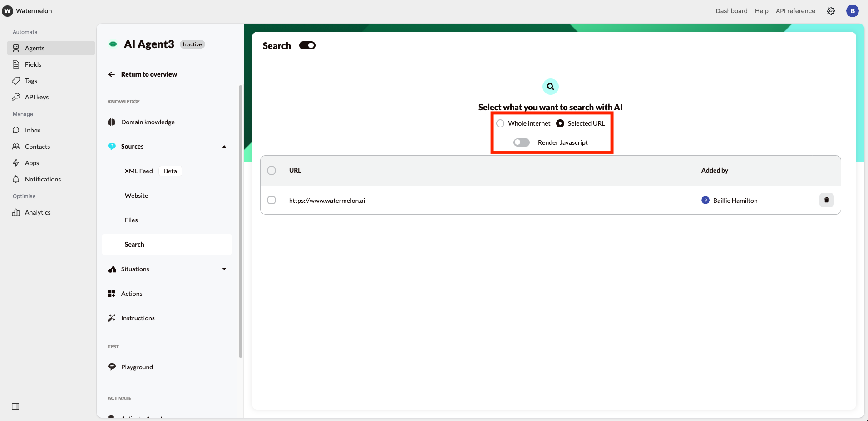Select the Whole internet radio button
Screen dimensions: 868x421
point(500,123)
